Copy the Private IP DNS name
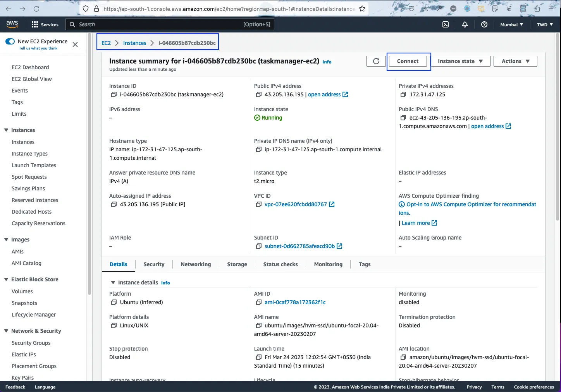561x392 pixels. (x=259, y=149)
